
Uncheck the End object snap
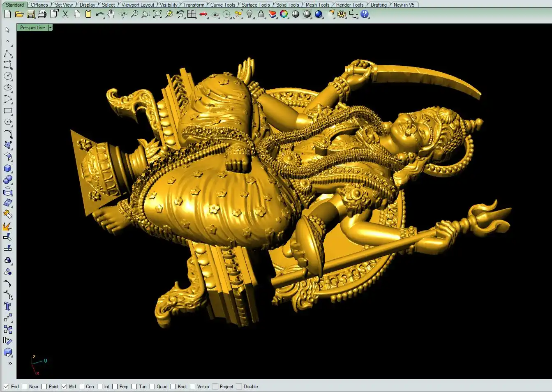[x=7, y=387]
